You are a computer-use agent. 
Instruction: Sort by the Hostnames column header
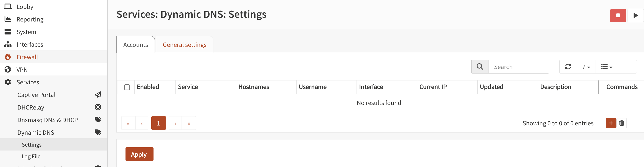(x=254, y=87)
